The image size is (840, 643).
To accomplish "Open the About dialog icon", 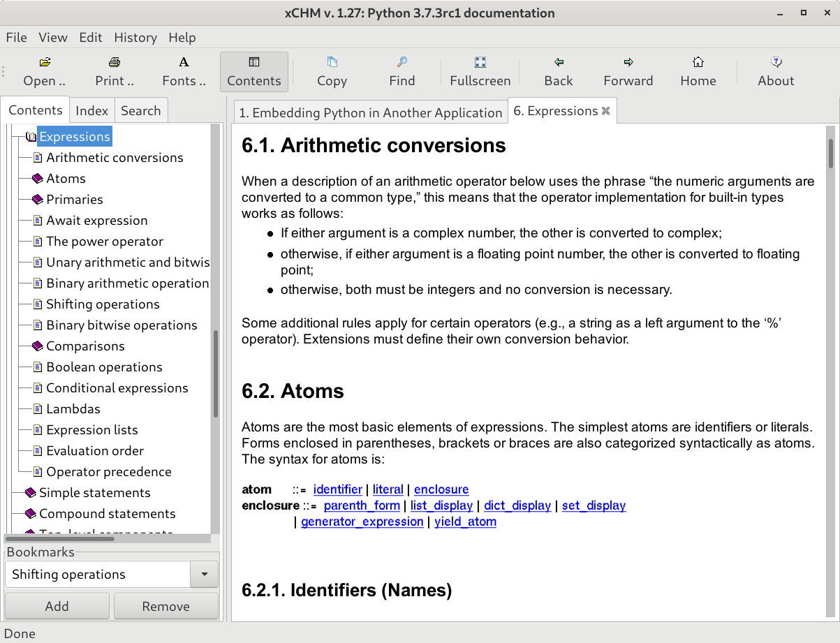I will 776,63.
